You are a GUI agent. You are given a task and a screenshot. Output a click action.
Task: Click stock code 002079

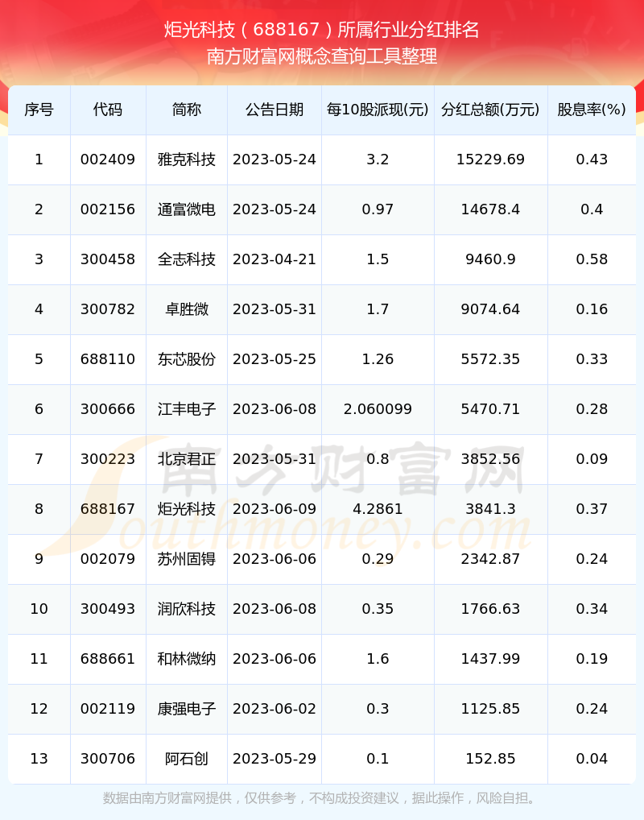108,559
